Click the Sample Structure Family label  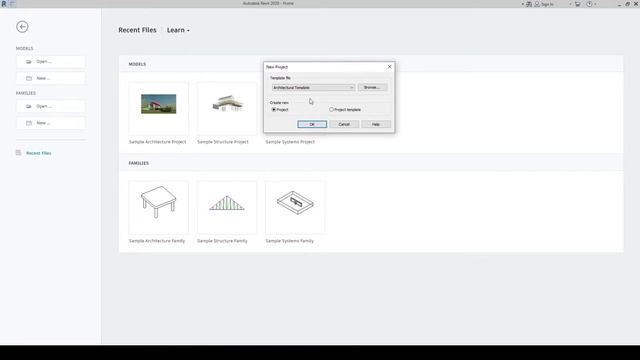click(222, 241)
